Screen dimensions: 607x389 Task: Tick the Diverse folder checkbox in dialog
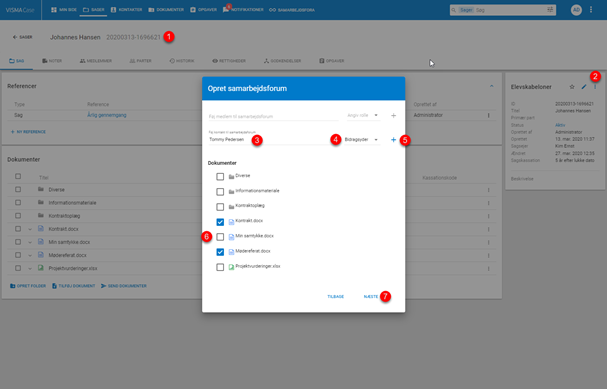220,177
